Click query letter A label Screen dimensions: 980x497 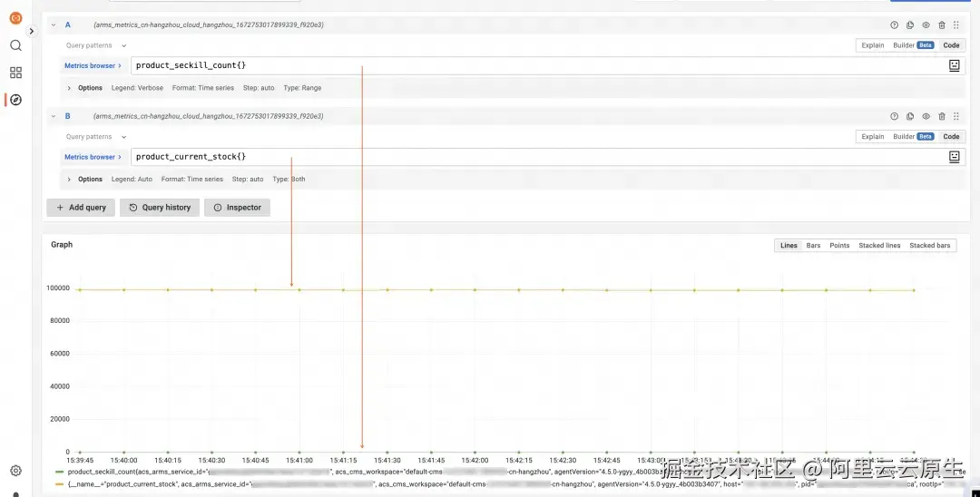click(67, 25)
